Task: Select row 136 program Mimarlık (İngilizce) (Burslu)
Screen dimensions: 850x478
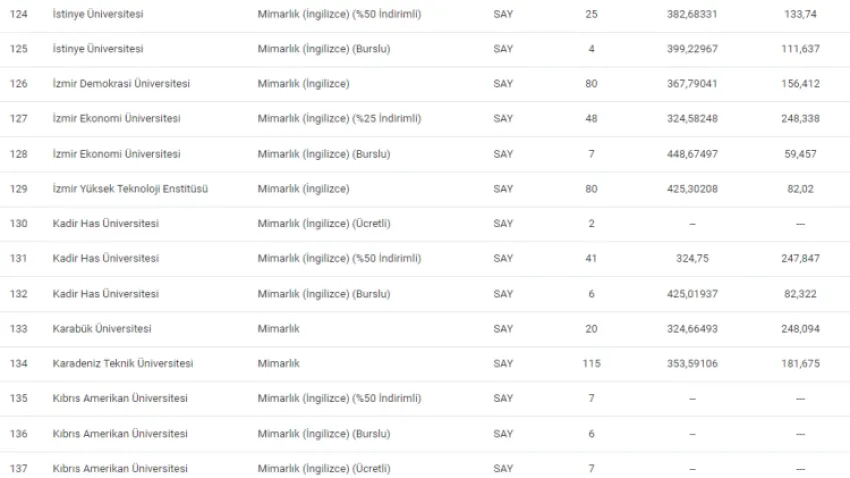Action: click(324, 434)
